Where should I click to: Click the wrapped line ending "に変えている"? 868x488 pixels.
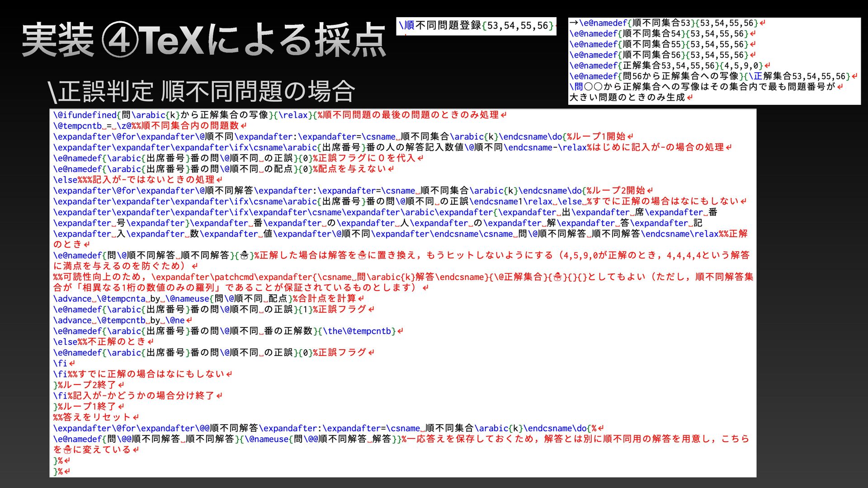(x=96, y=450)
